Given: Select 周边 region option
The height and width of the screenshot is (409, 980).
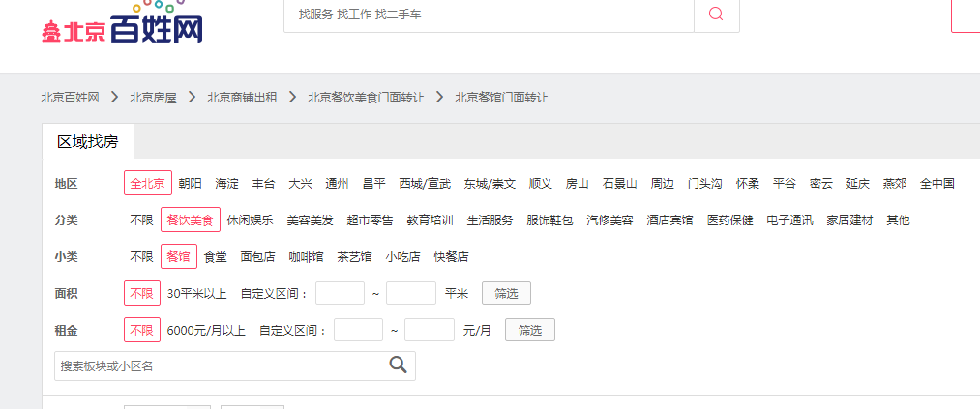Looking at the screenshot, I should (663, 184).
